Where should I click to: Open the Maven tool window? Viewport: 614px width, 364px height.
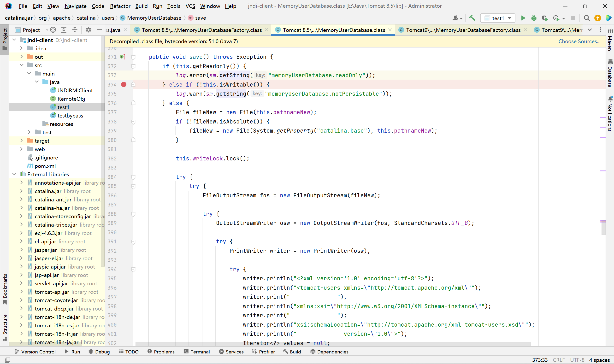(x=610, y=40)
